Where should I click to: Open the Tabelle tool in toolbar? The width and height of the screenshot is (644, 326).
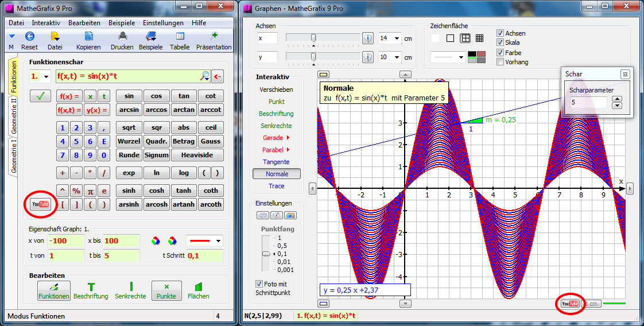[180, 37]
